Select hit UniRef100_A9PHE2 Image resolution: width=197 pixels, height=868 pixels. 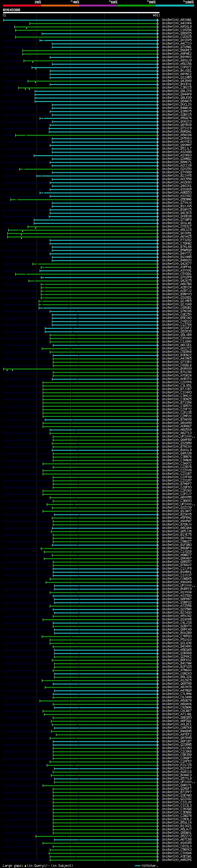(x=176, y=54)
